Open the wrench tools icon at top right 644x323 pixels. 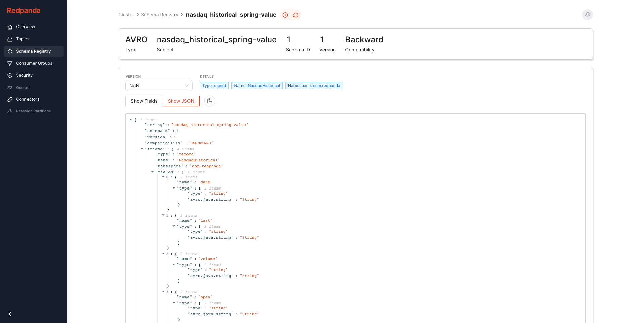[x=588, y=15]
